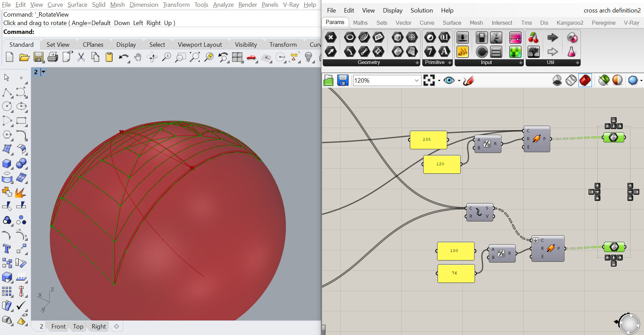Select the Integer parameter icon in Primitive
The height and width of the screenshot is (335, 644).
[430, 51]
